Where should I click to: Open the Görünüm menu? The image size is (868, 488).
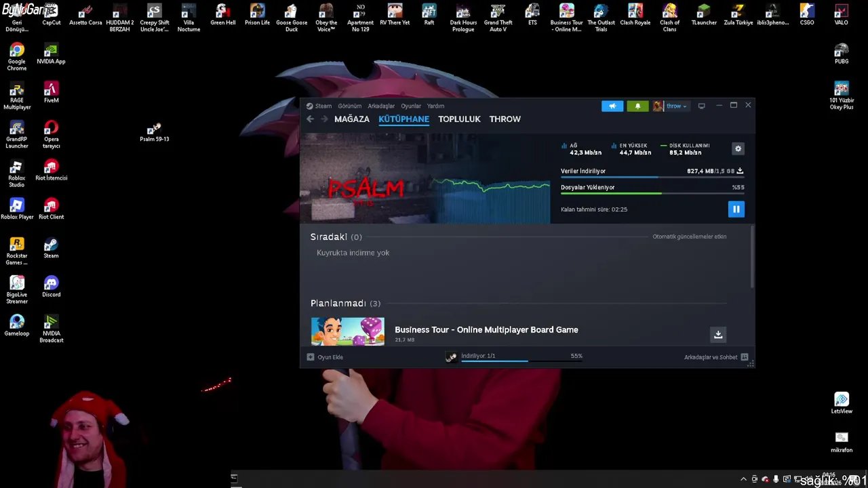(350, 106)
